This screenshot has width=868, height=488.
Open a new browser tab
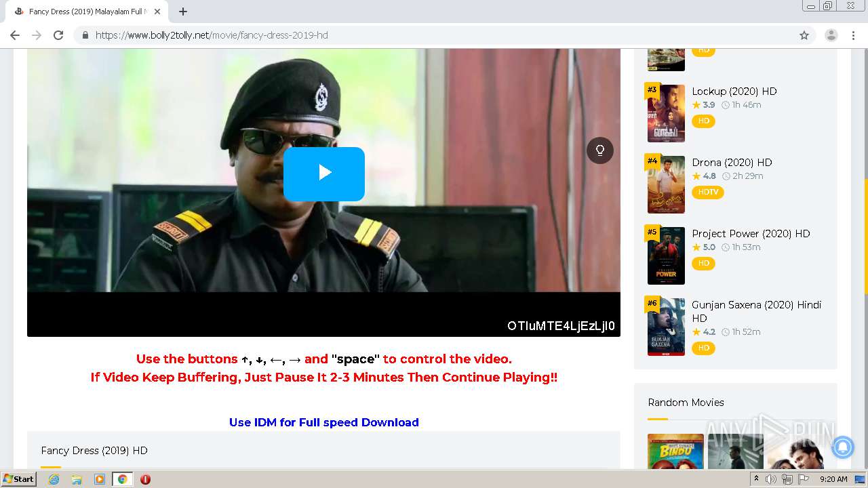[x=182, y=12]
